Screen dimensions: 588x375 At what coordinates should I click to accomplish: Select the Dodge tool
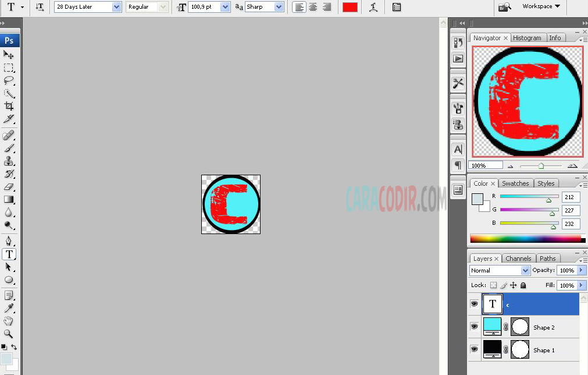click(8, 225)
